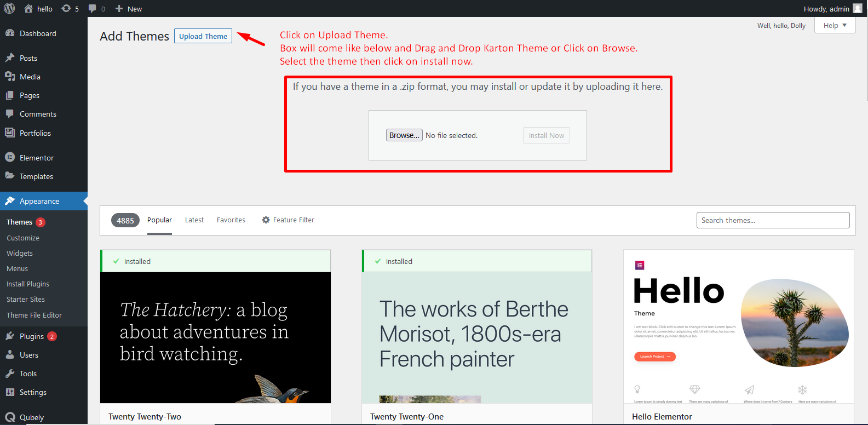The height and width of the screenshot is (425, 868).
Task: Click the comments bubble icon in admin bar
Action: tap(93, 9)
